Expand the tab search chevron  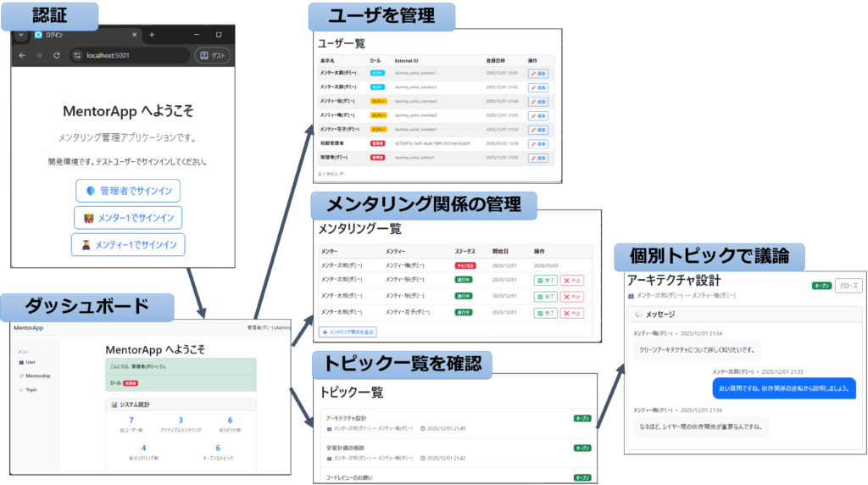(21, 35)
